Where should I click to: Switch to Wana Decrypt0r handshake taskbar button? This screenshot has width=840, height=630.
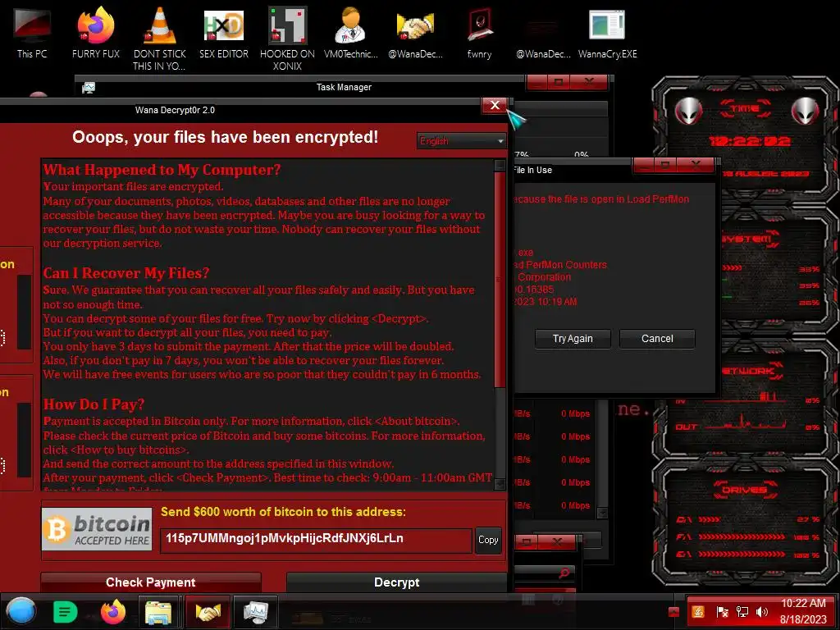pos(208,612)
